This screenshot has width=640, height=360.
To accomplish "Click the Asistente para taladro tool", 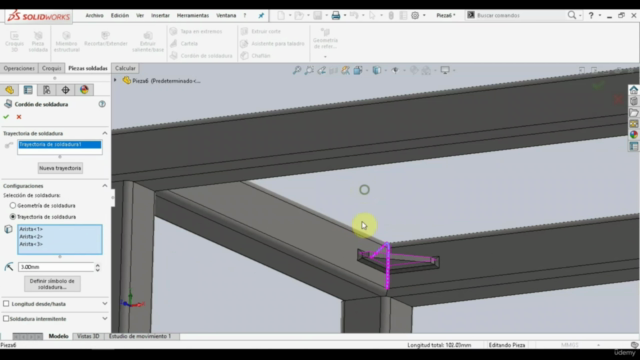I will [272, 44].
